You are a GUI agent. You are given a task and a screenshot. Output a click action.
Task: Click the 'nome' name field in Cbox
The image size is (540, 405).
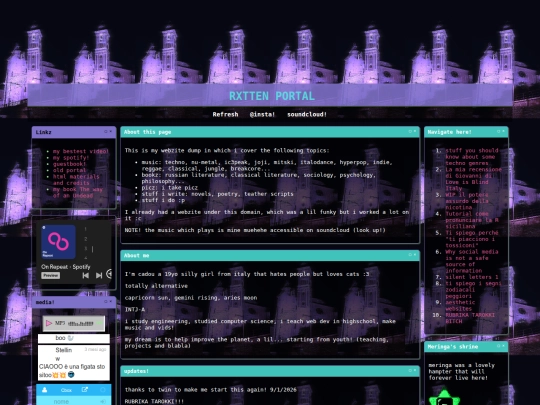pos(61,402)
